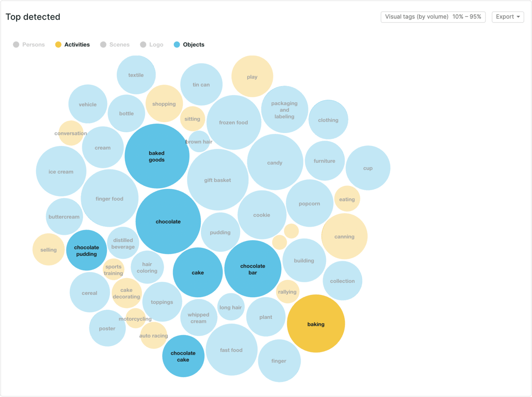Click the chocolate pudding bubble
This screenshot has width=532, height=397.
point(86,250)
